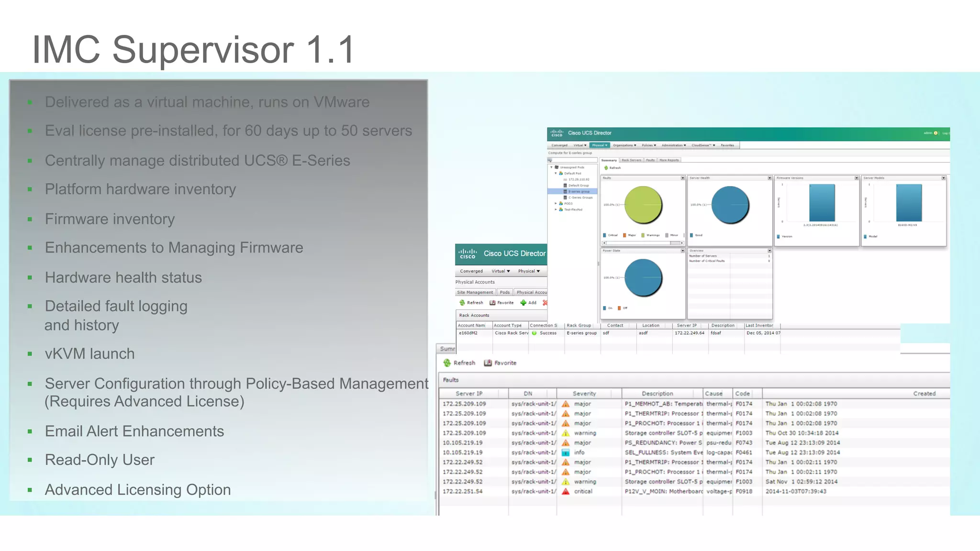Click warning icon in the Sat Nov 1 fault row
The height and width of the screenshot is (551, 980).
pyautogui.click(x=566, y=482)
